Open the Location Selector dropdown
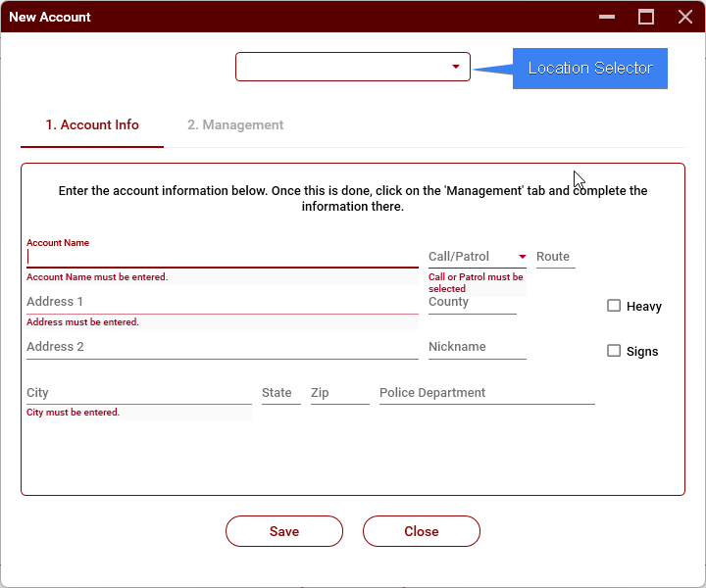 click(x=352, y=67)
